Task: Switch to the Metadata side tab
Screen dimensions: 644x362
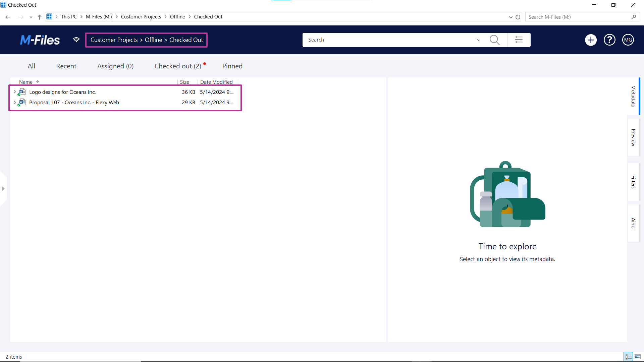Action: coord(633,96)
